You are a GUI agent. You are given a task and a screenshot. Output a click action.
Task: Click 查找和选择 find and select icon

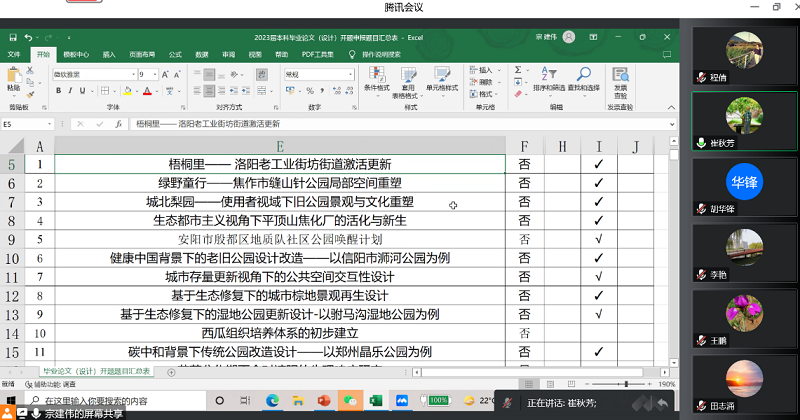[x=583, y=79]
